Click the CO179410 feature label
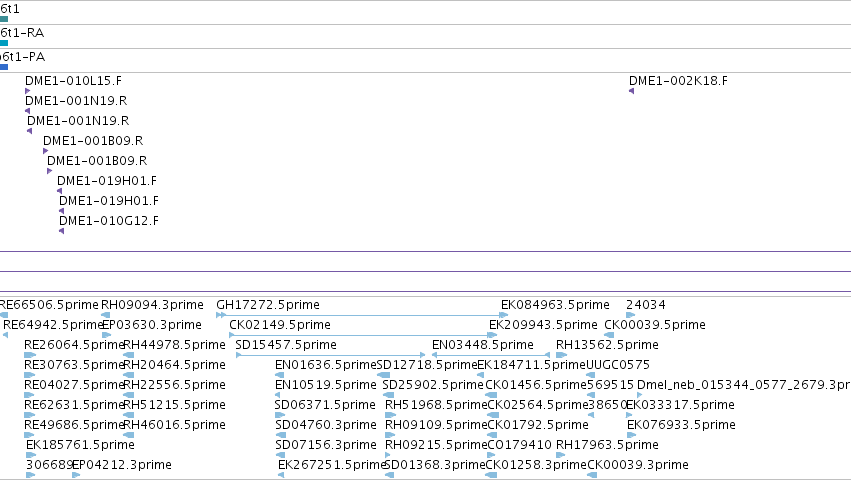The width and height of the screenshot is (851, 480). coord(519,445)
